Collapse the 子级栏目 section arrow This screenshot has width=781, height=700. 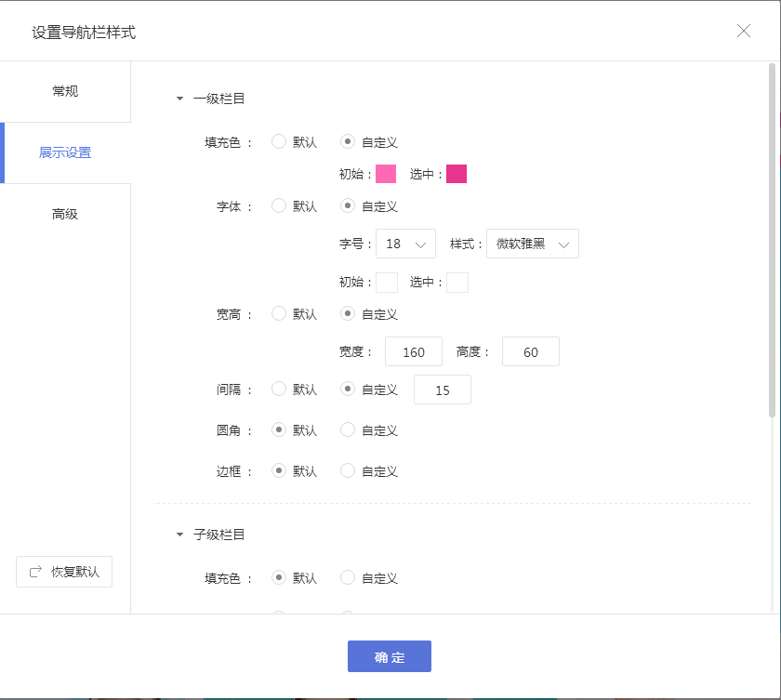tap(179, 535)
